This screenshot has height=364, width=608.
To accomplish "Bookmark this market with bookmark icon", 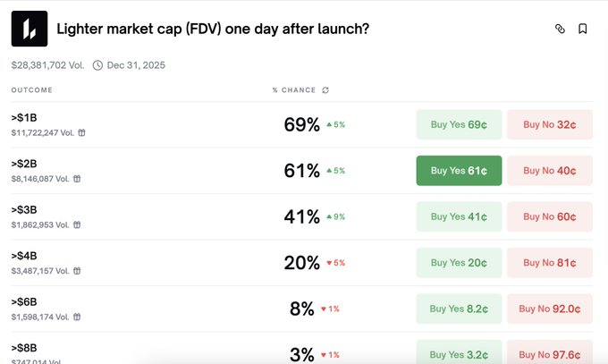I will pyautogui.click(x=583, y=29).
